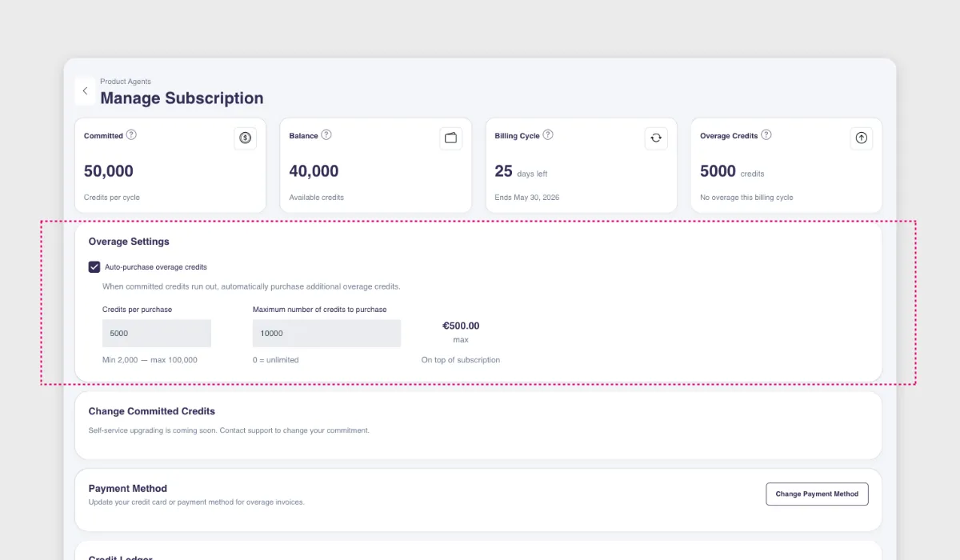The image size is (960, 560).
Task: Click the Change Committed Credits heading
Action: pos(152,411)
